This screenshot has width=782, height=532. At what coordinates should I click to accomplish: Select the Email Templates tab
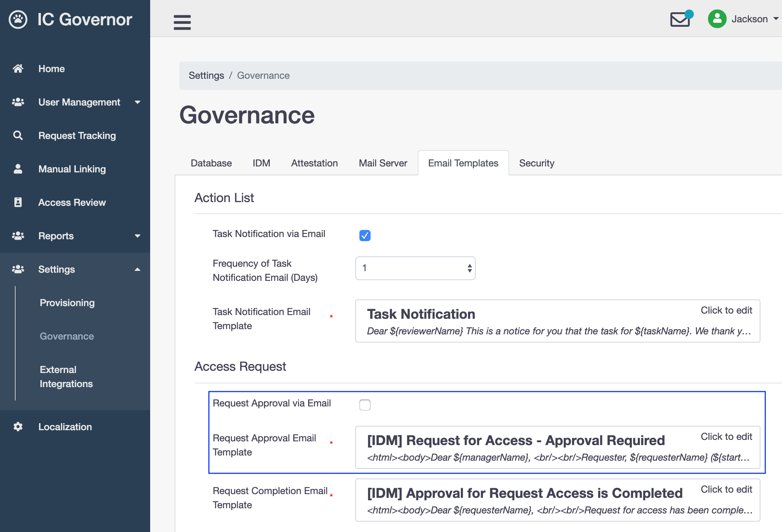(x=463, y=163)
